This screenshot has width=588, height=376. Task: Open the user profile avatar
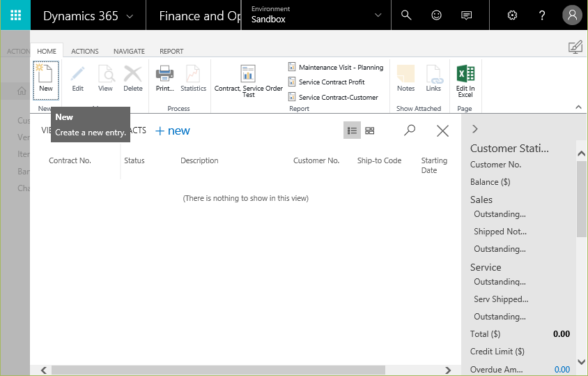[x=572, y=15]
